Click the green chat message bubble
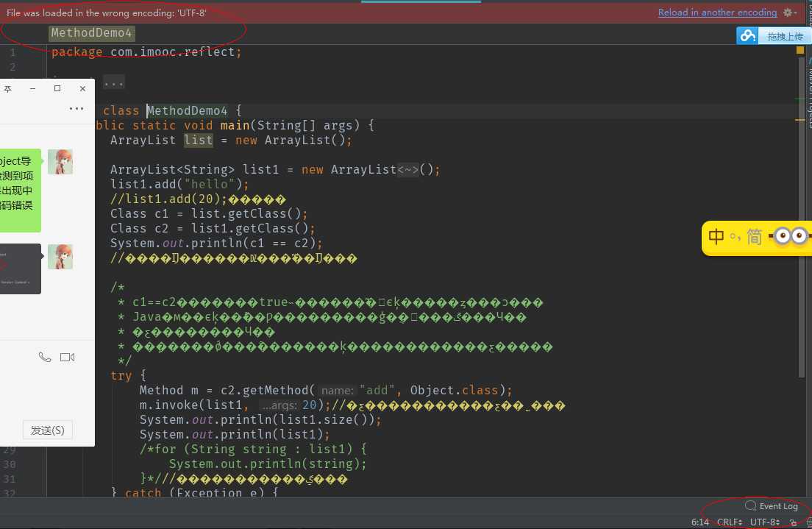This screenshot has width=812, height=529. tap(20, 191)
